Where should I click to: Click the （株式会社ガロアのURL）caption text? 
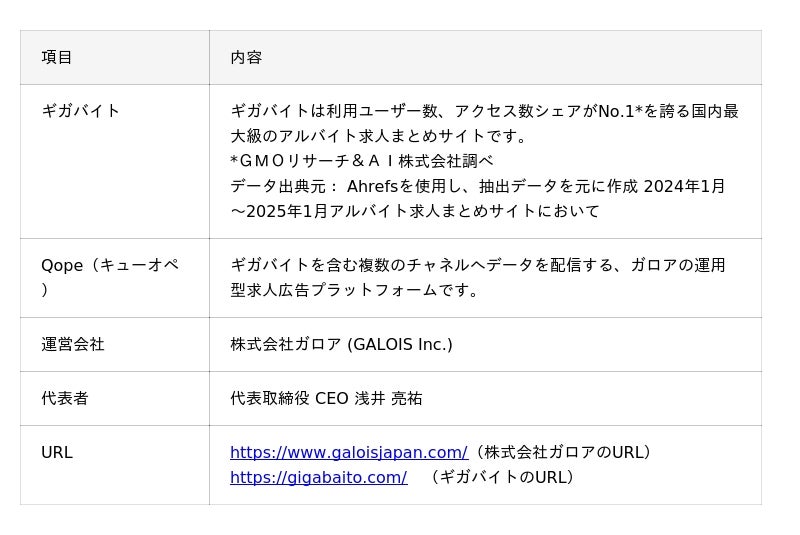coord(563,452)
